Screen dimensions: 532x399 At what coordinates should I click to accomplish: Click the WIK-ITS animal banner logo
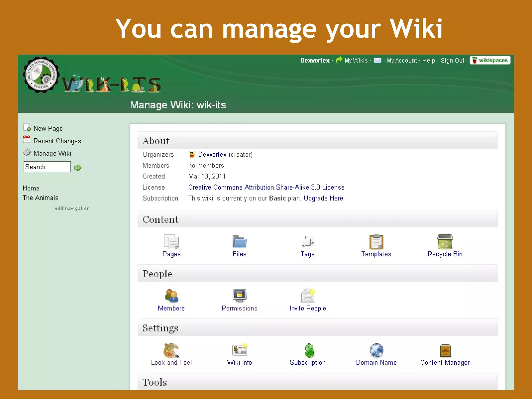[x=111, y=83]
